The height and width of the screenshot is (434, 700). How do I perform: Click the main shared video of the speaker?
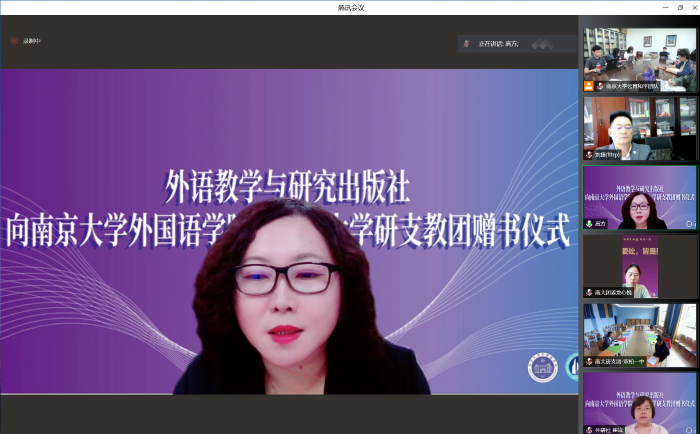289,231
